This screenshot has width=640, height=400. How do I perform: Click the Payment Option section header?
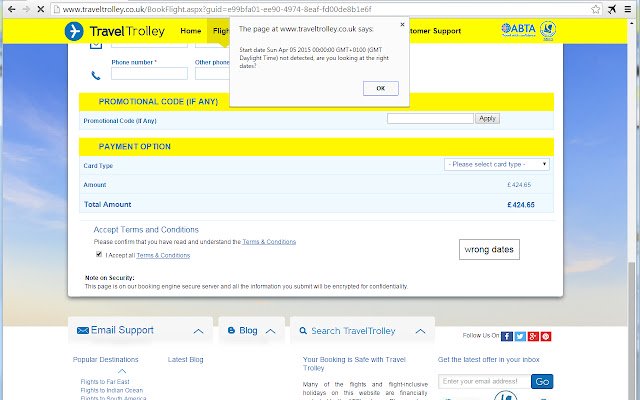(316, 147)
